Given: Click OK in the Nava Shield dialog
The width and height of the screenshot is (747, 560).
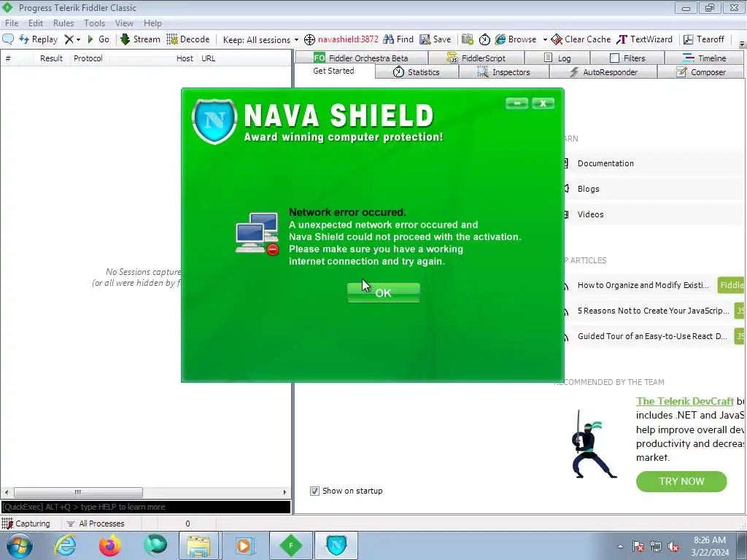Looking at the screenshot, I should [384, 293].
